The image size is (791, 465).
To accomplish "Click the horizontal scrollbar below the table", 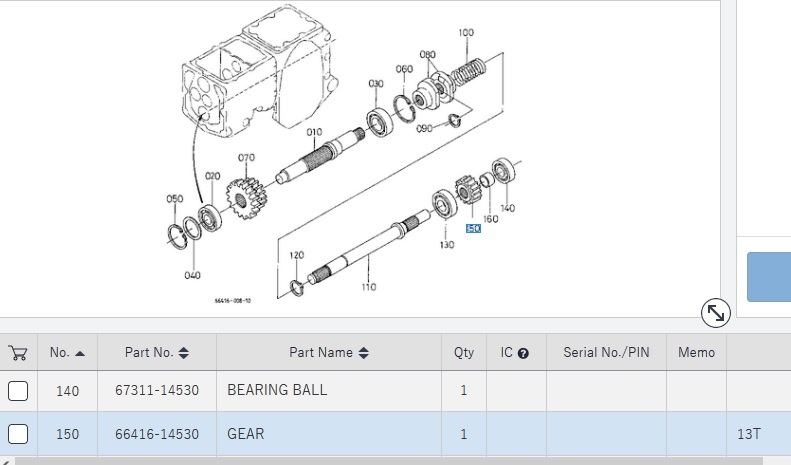I will 390,461.
